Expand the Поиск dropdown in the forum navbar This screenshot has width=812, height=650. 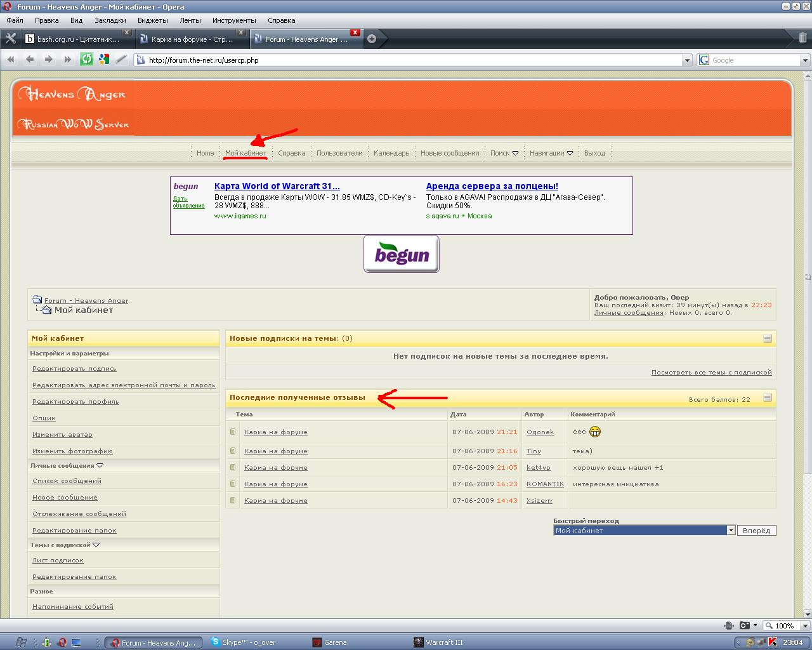[515, 153]
